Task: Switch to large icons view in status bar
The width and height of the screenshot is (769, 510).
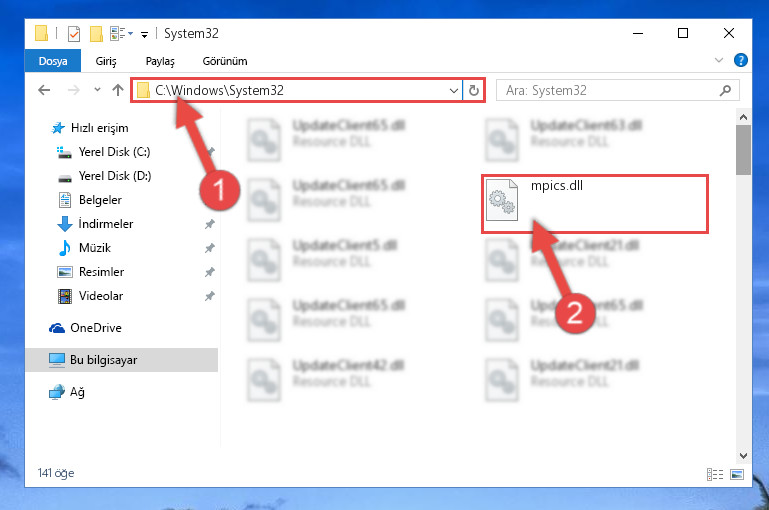Action: tap(737, 474)
